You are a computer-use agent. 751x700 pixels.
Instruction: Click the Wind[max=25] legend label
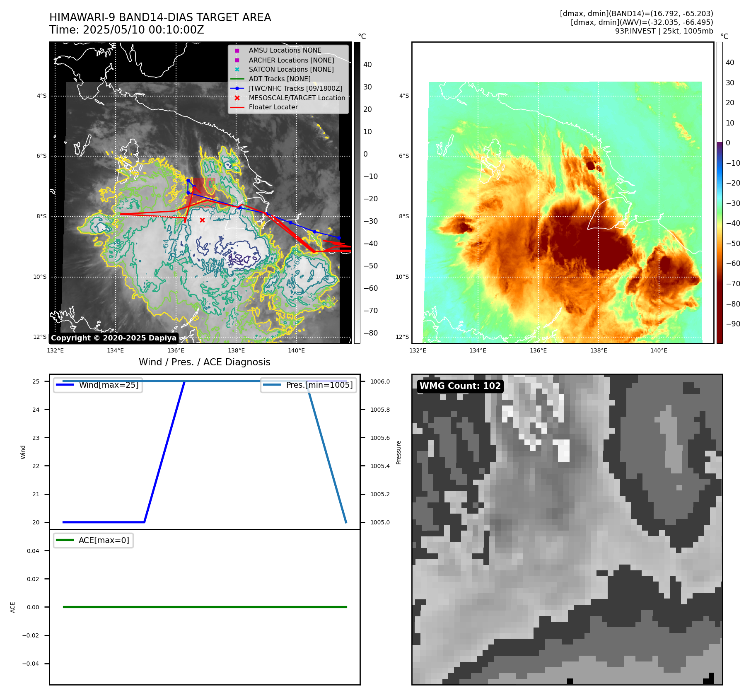point(109,385)
